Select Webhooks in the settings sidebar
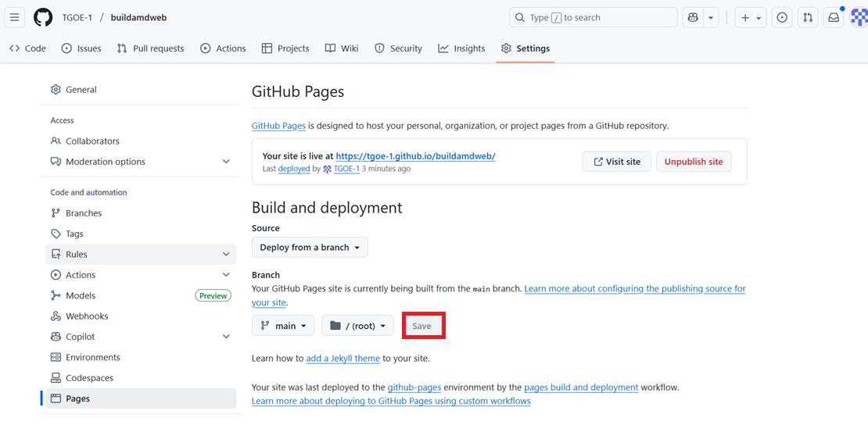 point(87,316)
